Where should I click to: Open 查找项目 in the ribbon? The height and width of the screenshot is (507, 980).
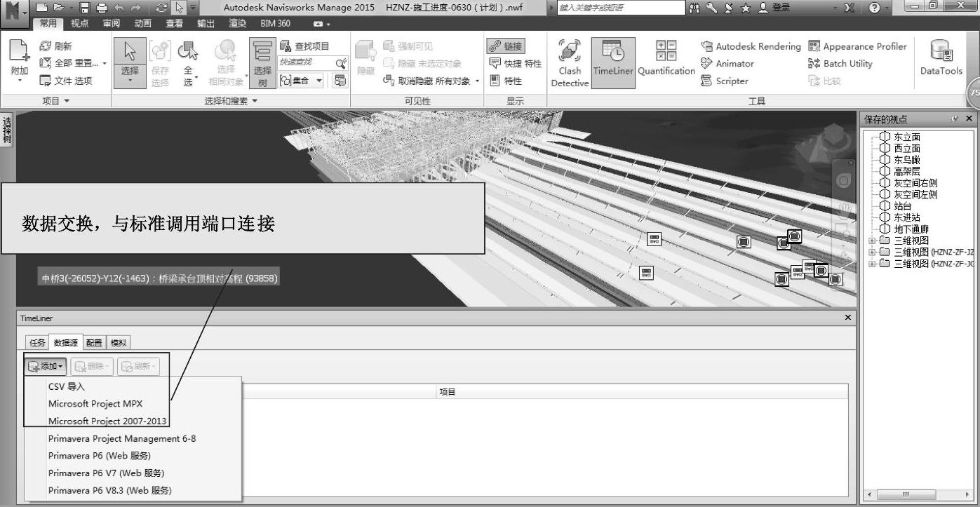304,46
